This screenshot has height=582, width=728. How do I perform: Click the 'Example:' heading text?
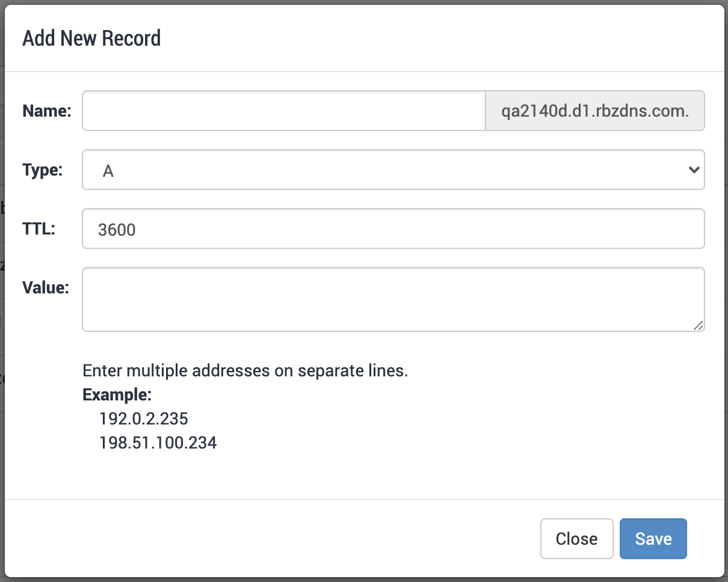[x=117, y=394]
